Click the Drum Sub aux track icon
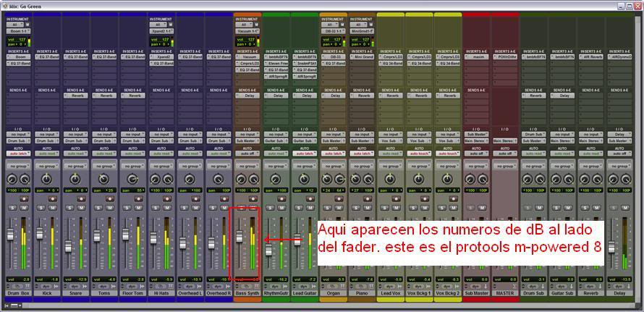The height and width of the screenshot is (312, 644). pos(543,287)
